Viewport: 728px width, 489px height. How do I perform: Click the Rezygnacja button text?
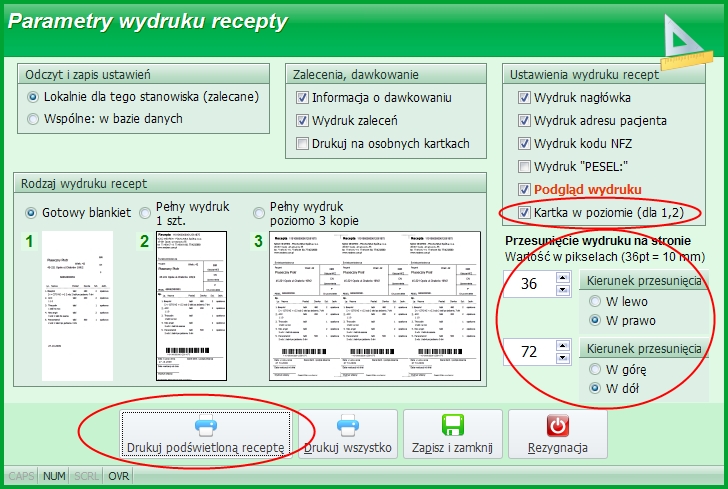(558, 448)
